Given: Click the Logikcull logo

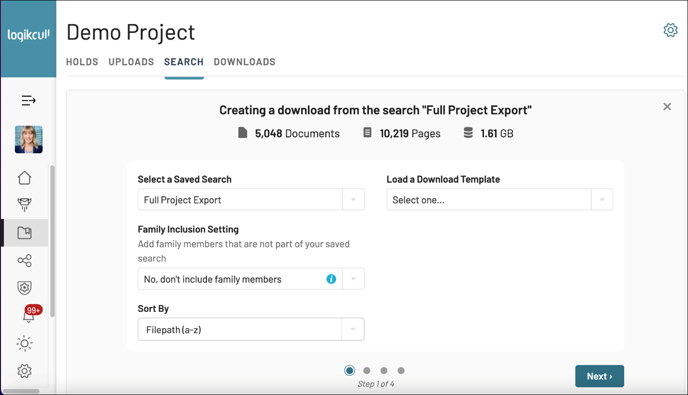Looking at the screenshot, I should coord(29,35).
